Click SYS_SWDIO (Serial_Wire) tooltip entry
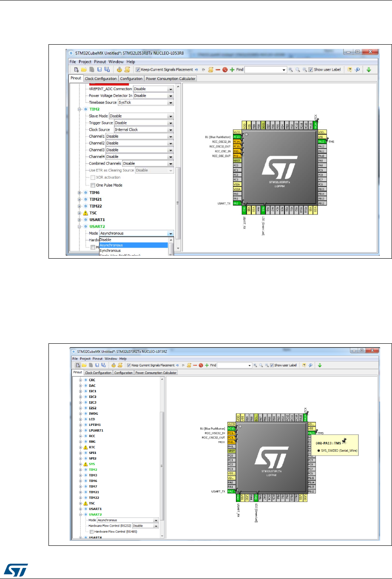Viewport: 392px width, 579px height. point(338,451)
